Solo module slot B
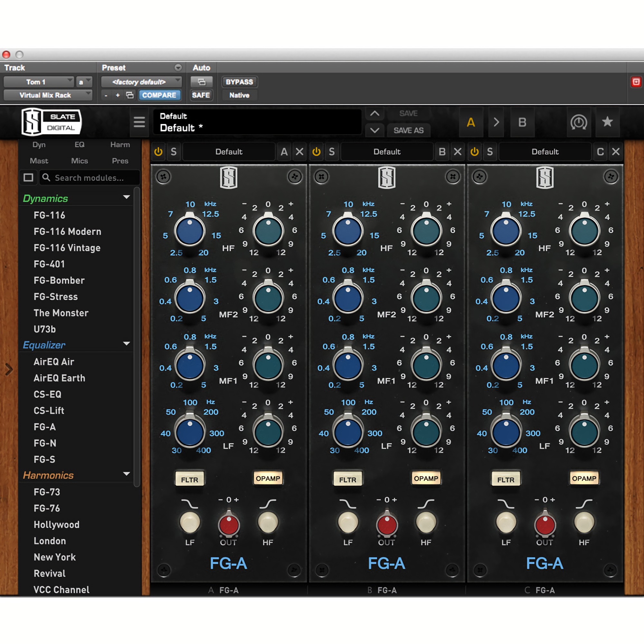 [x=332, y=152]
